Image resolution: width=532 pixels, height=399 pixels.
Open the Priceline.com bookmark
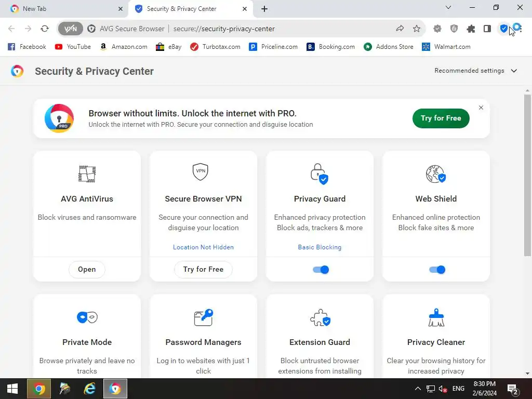point(273,47)
